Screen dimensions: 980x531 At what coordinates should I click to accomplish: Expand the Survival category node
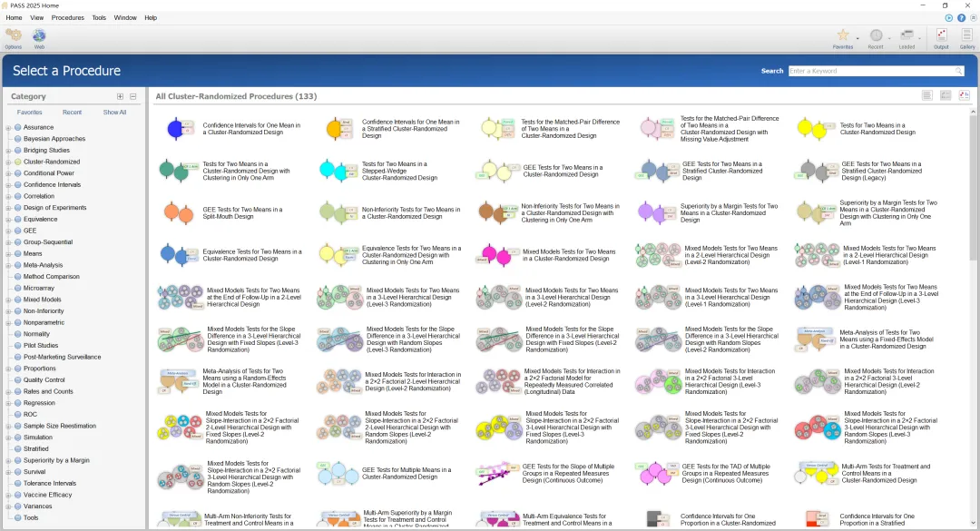pyautogui.click(x=9, y=472)
